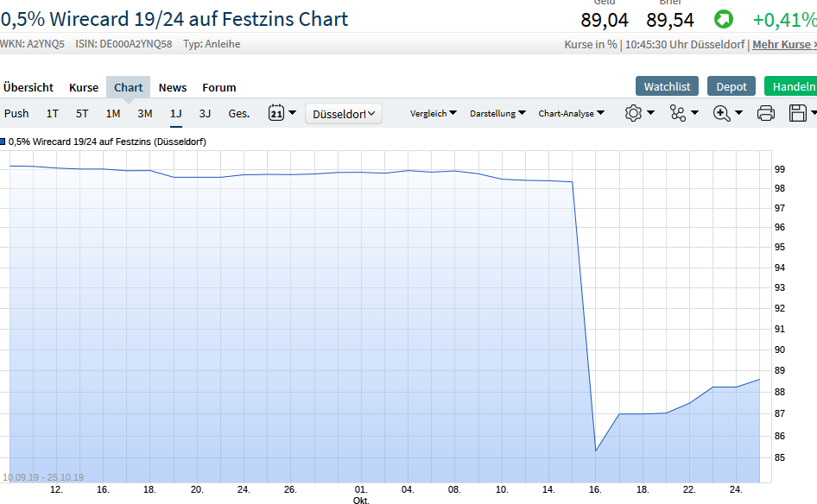Select the Chart tab

(128, 87)
